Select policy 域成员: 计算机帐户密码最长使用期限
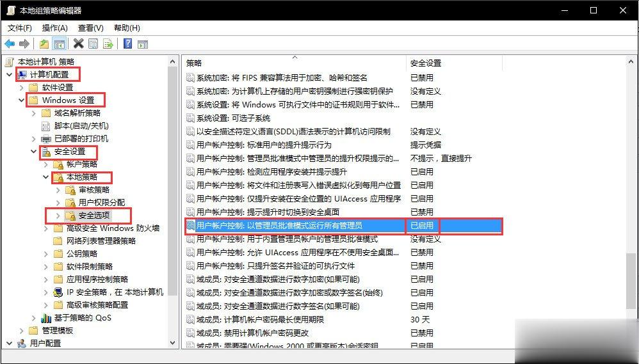 260,320
